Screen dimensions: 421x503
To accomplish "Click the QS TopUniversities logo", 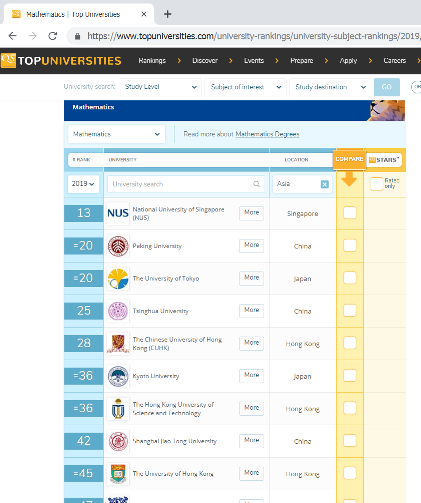I will [x=61, y=60].
